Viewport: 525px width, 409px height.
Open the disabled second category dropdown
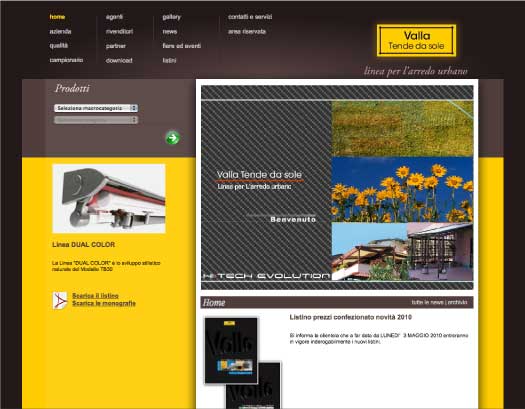point(96,120)
